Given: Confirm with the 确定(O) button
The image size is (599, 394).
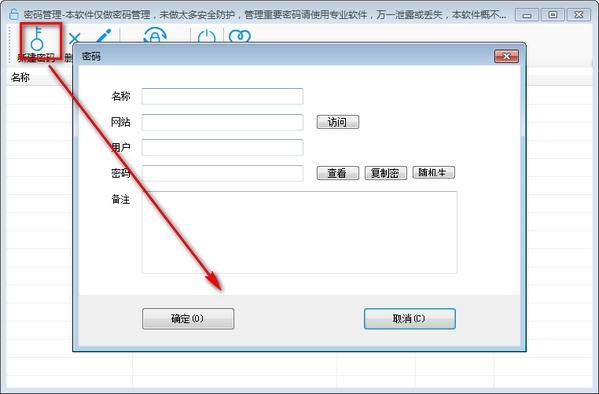Looking at the screenshot, I should [188, 319].
